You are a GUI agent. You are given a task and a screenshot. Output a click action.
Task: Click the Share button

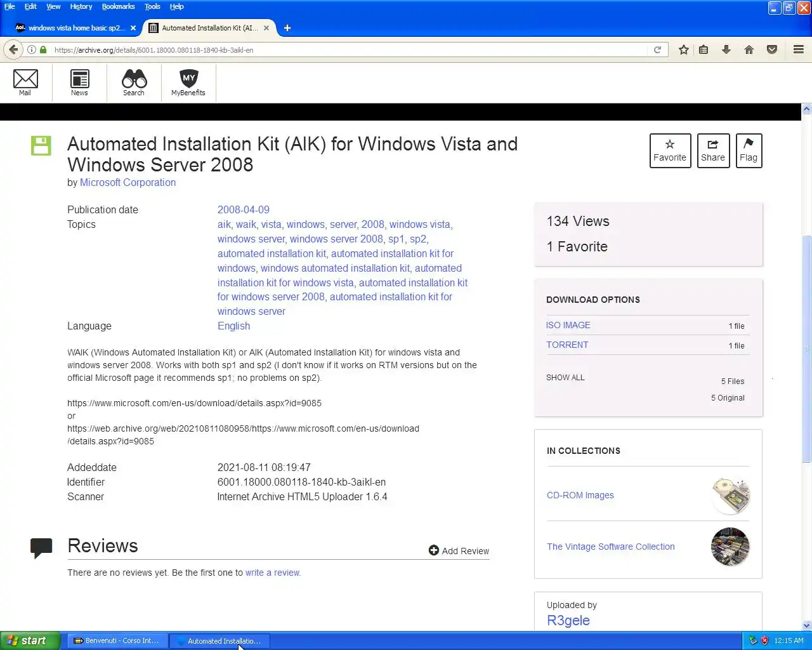[x=713, y=150]
